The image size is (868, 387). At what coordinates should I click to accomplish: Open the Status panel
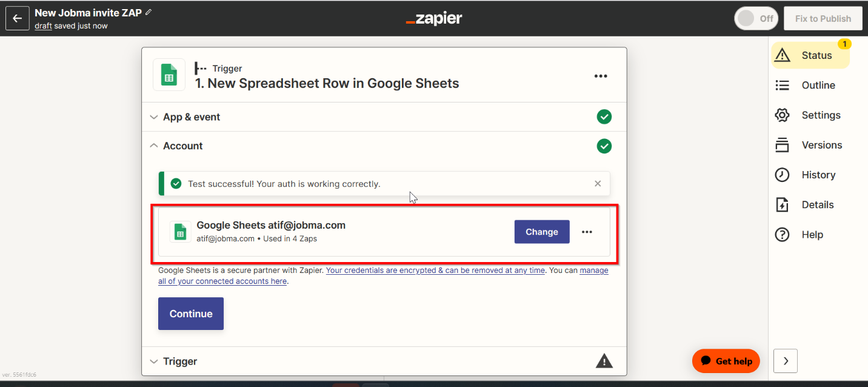(810, 55)
